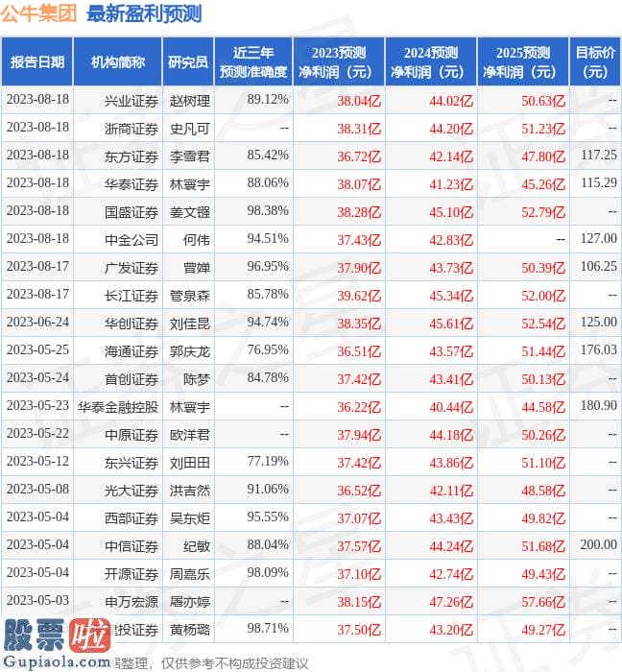This screenshot has height=672, width=622.
Task: Click researcher name 欧洋君
Action: [190, 435]
